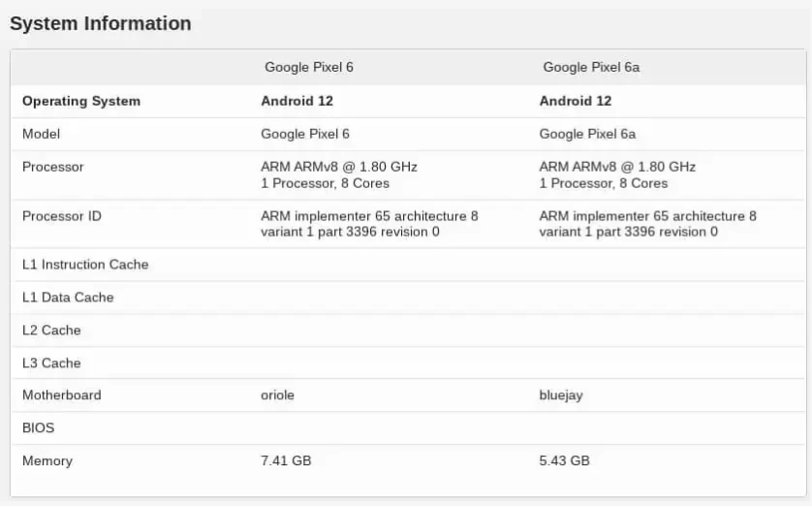Select the 5.43 GB memory value

click(x=564, y=461)
